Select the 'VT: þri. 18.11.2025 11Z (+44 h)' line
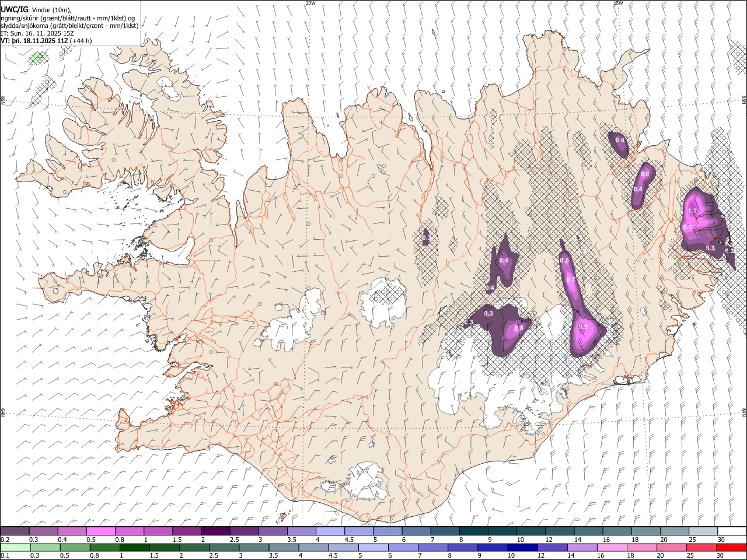 [46, 41]
